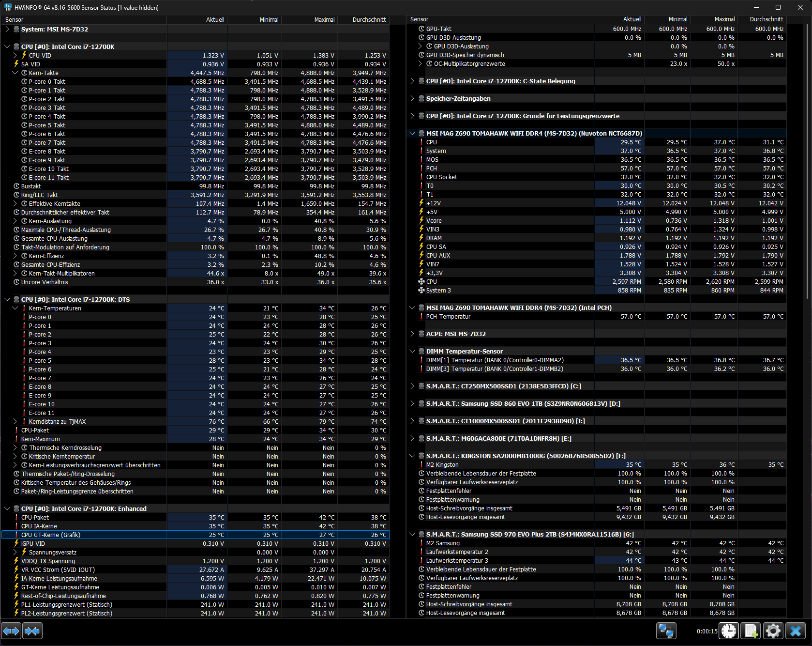
Task: Click the HWiNFO app icon in title bar
Action: [8, 7]
